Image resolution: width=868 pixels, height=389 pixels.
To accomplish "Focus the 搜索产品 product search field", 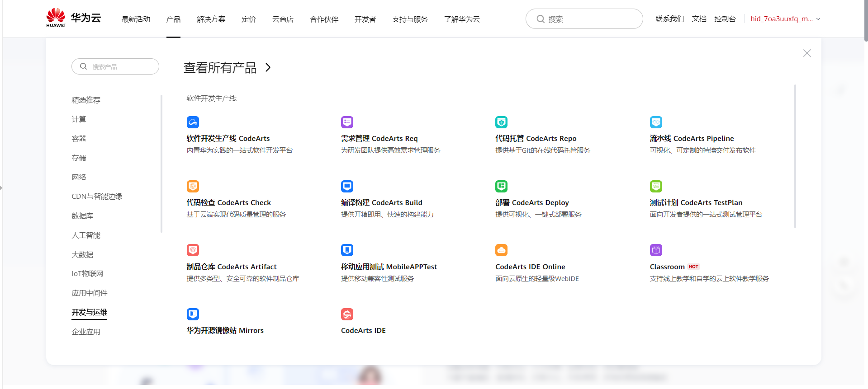I will coord(115,66).
